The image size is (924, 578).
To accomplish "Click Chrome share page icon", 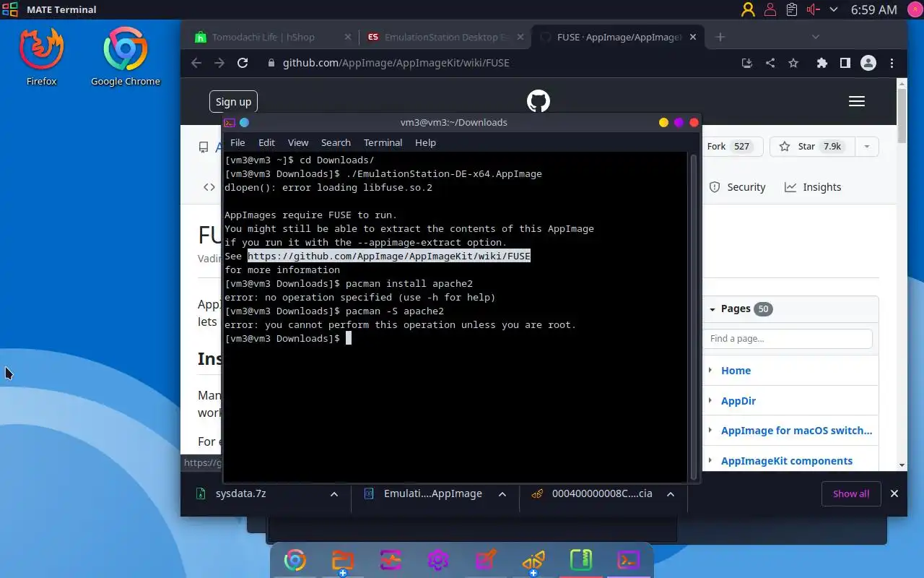I will click(x=770, y=63).
